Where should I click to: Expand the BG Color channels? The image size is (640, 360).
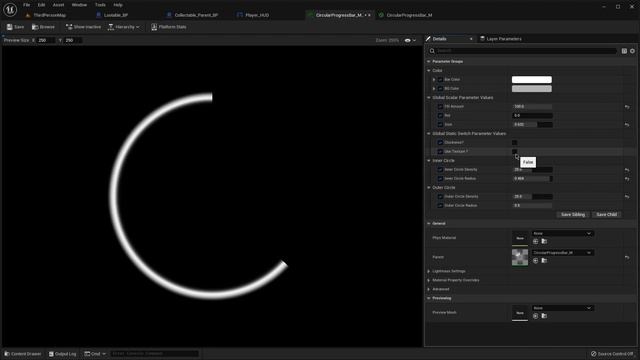pyautogui.click(x=434, y=89)
